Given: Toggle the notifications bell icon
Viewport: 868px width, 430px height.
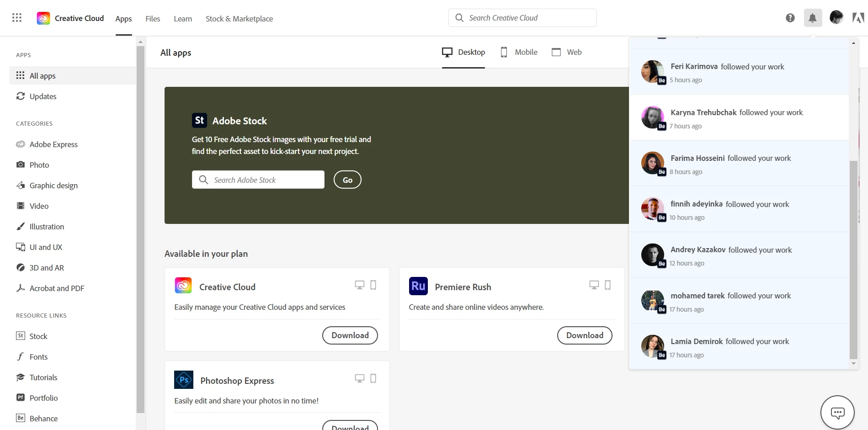Looking at the screenshot, I should pos(813,18).
